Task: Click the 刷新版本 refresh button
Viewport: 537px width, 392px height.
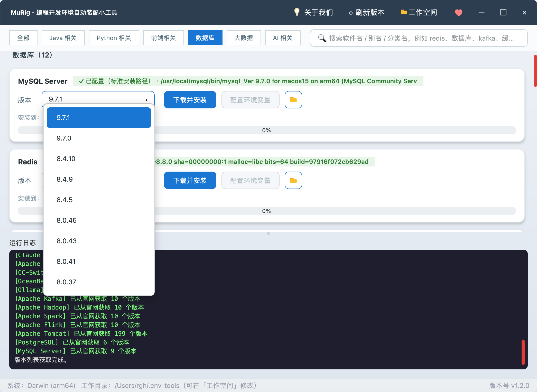Action: tap(366, 12)
